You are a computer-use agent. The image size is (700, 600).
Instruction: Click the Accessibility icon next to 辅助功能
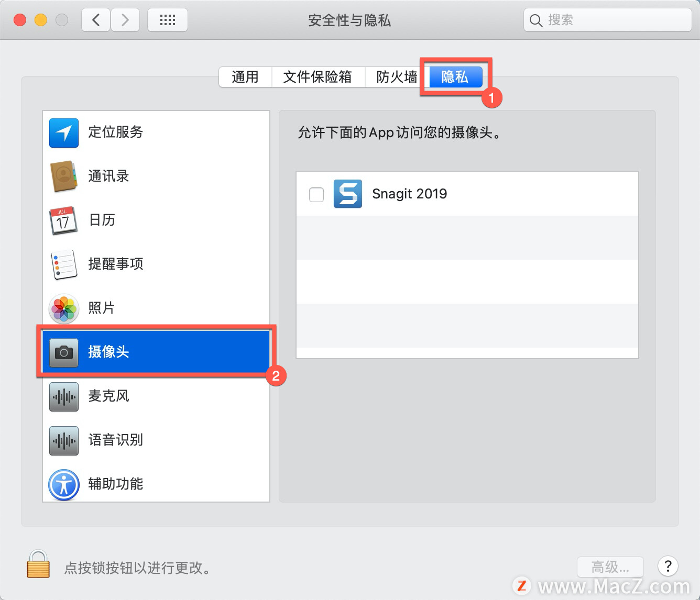[64, 485]
